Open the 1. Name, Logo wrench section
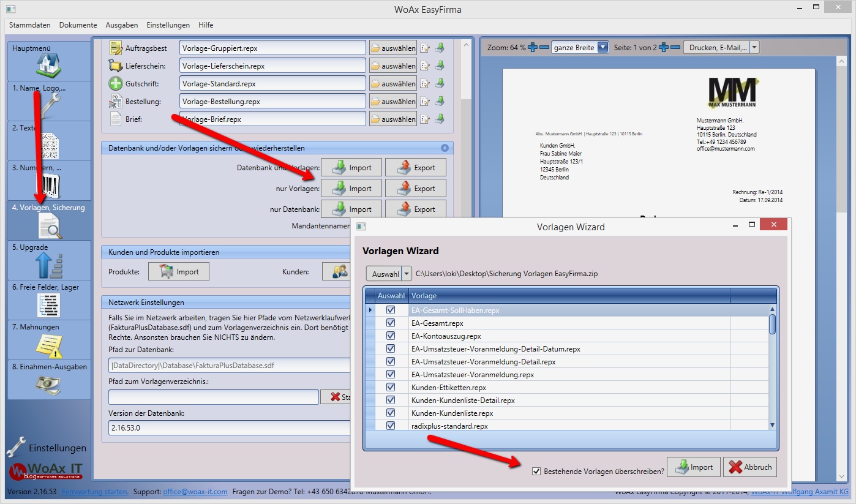Viewport: 856px width, 504px height. pos(49,101)
